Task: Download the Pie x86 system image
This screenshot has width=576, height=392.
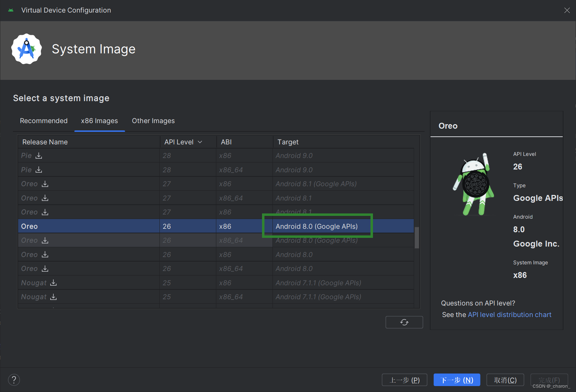Action: pos(39,156)
